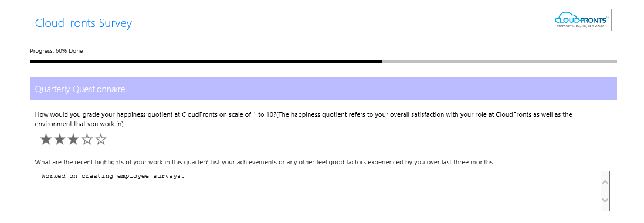
Task: Click the Microsoft CRM tagline under logo
Action: [x=581, y=26]
